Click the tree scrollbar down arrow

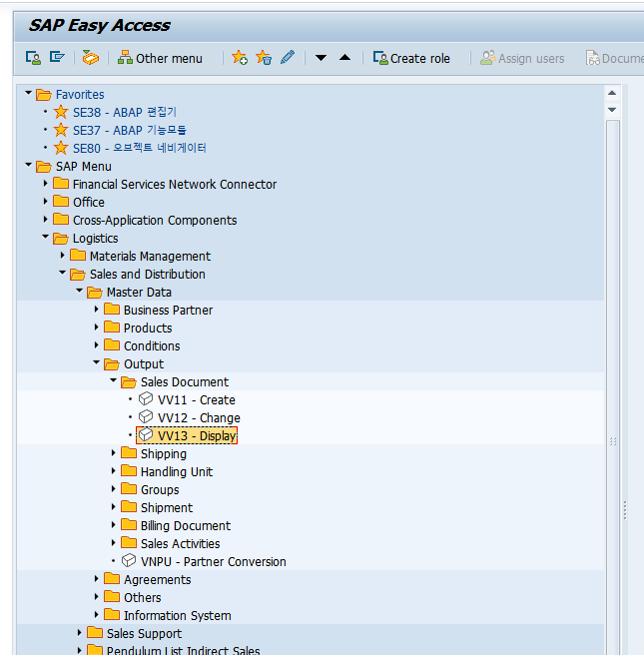[612, 110]
